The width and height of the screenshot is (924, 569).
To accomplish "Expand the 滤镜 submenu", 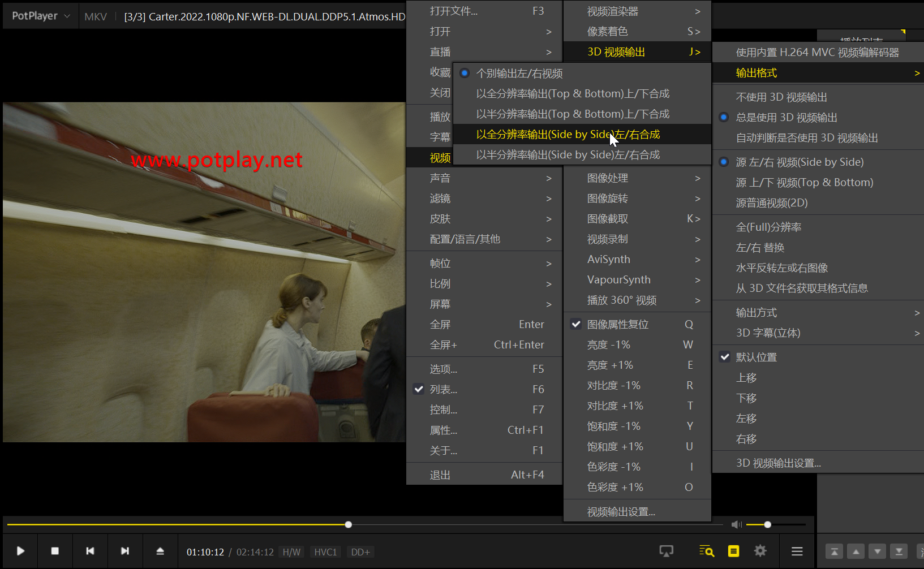I will 484,199.
